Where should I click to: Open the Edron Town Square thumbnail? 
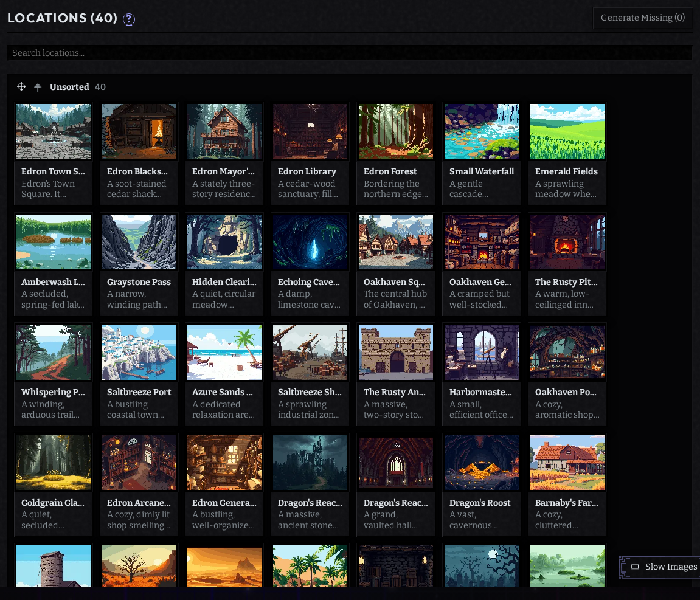click(x=54, y=131)
